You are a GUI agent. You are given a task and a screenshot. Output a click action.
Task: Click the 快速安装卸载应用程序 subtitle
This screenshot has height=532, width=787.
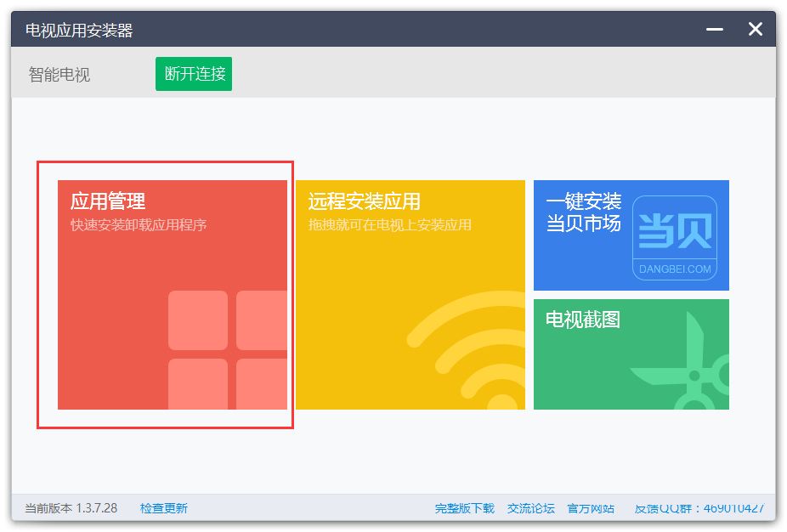pos(139,225)
